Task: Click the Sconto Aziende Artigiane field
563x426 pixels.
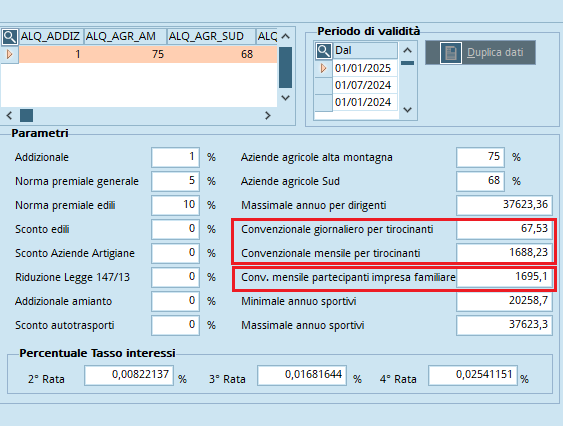Action: (175, 253)
